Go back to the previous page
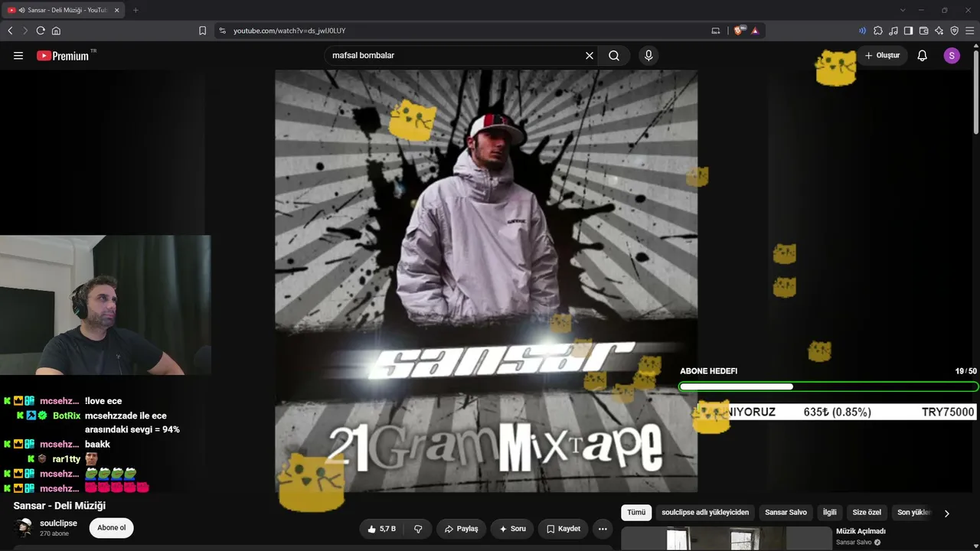 pyautogui.click(x=10, y=31)
